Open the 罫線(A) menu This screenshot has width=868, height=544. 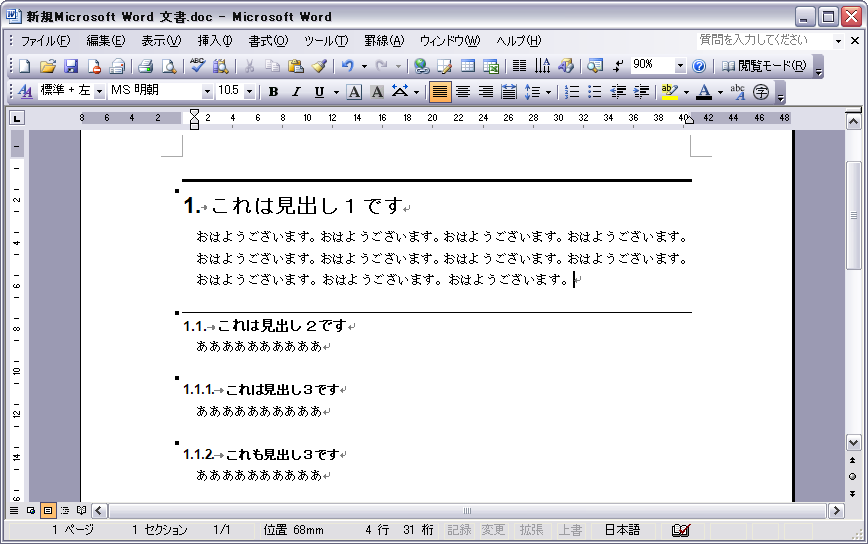click(384, 41)
